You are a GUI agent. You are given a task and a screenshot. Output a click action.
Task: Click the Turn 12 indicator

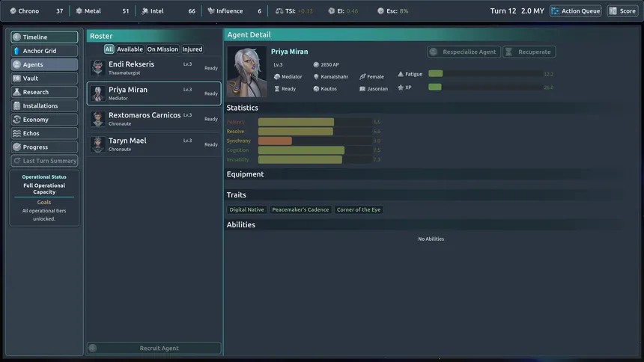pyautogui.click(x=503, y=11)
